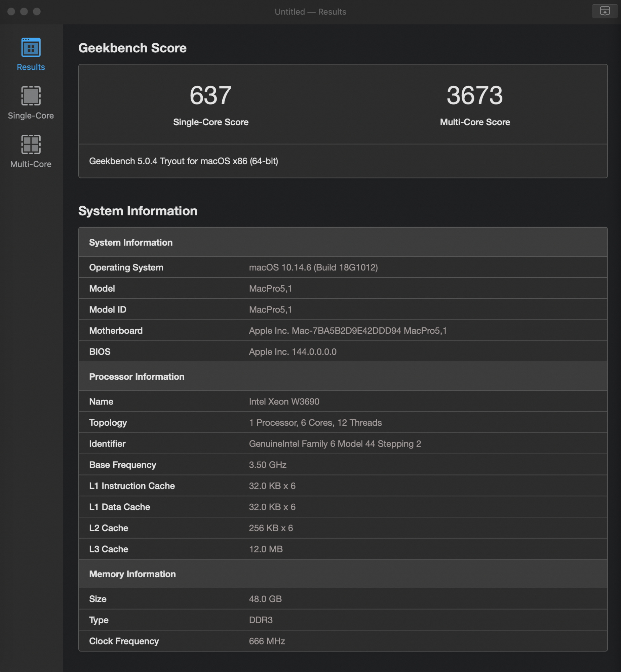Screen dimensions: 621x672
Task: Open the Results sidebar view
Action: click(x=31, y=54)
